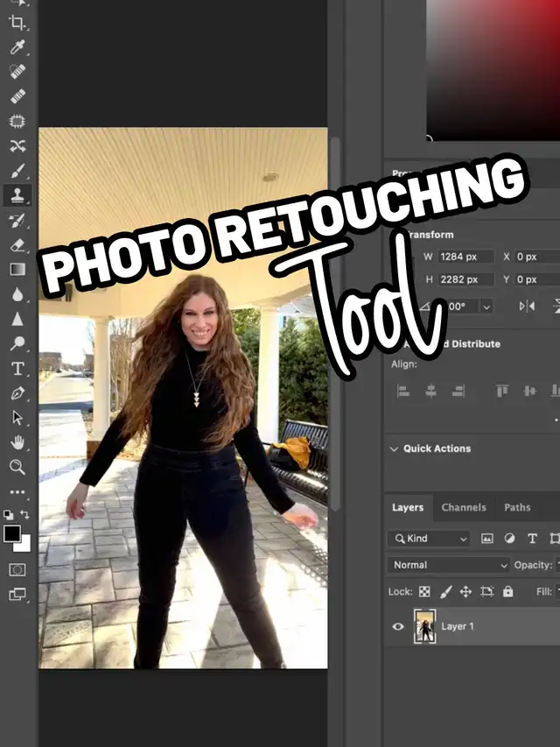Click the flip horizontal button
The width and height of the screenshot is (560, 747).
pyautogui.click(x=527, y=306)
